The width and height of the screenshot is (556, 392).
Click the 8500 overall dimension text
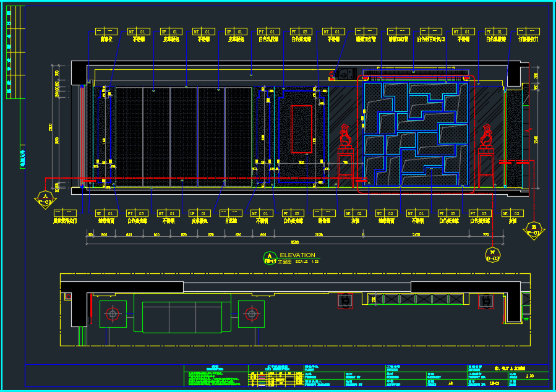pos(295,242)
